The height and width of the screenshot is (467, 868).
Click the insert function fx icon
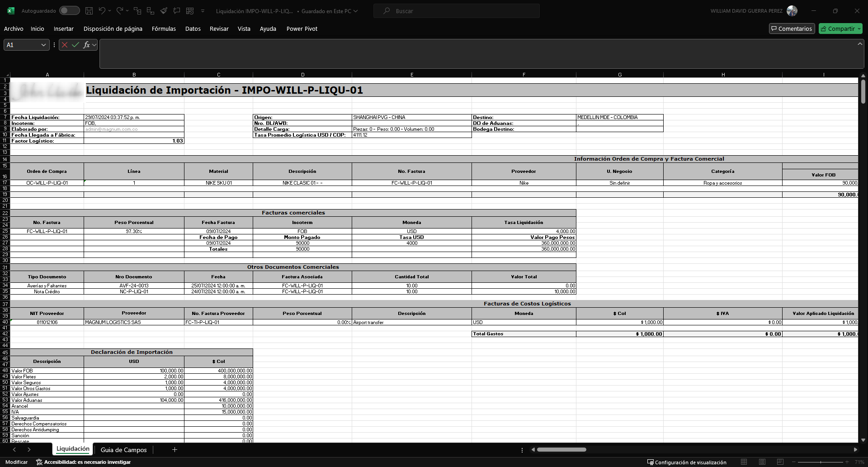click(x=86, y=45)
